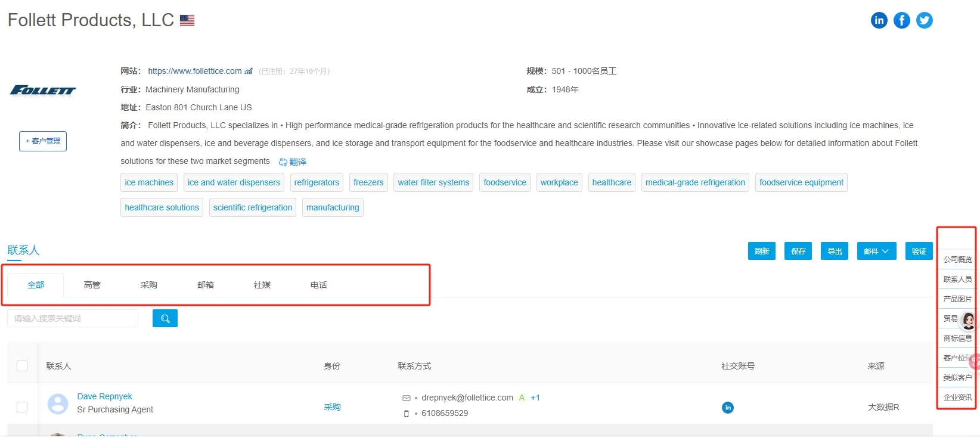
Task: Focus the contact keyword search field
Action: (73, 318)
